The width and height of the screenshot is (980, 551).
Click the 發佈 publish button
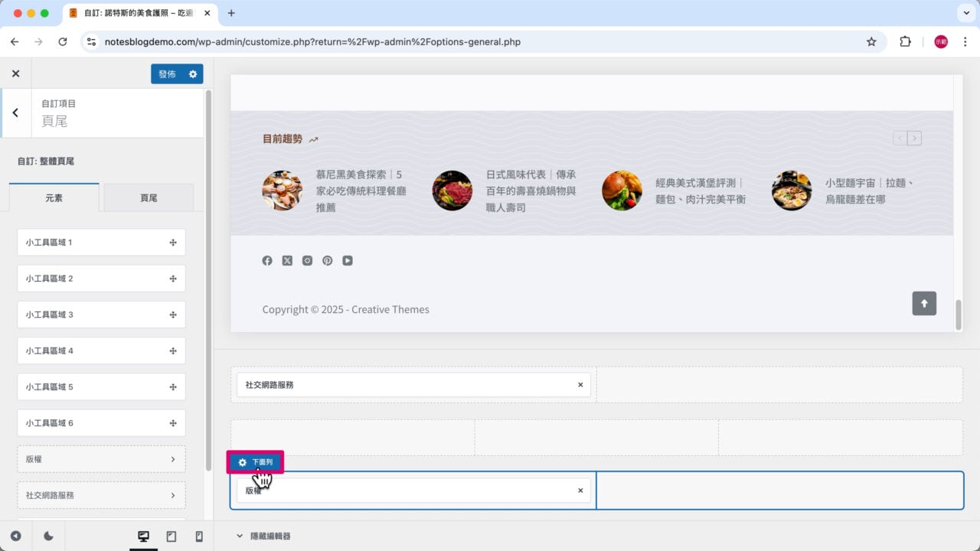click(x=167, y=73)
